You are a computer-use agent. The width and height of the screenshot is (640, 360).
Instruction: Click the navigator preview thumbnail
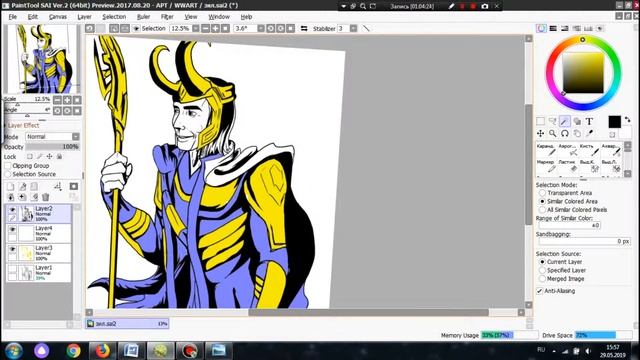[42, 59]
